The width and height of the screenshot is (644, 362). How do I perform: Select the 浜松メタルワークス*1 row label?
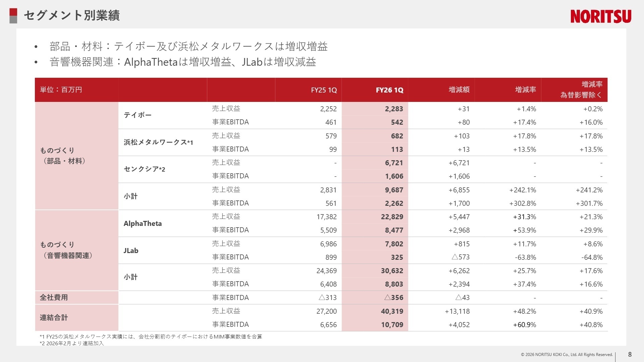tap(158, 142)
